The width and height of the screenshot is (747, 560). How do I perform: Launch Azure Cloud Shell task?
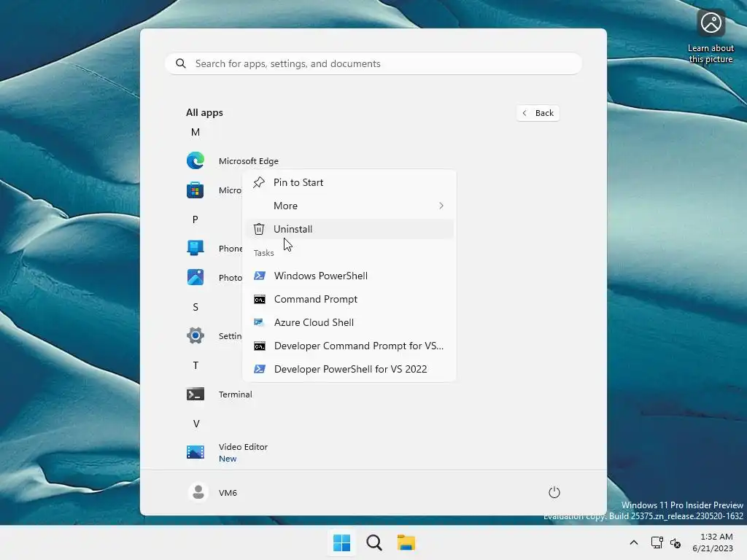[349, 322]
